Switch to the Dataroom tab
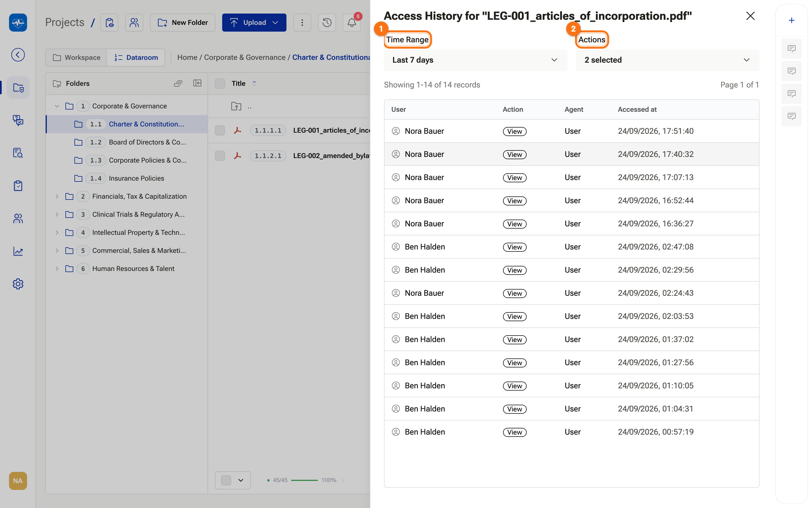Image resolution: width=812 pixels, height=508 pixels. [x=136, y=58]
